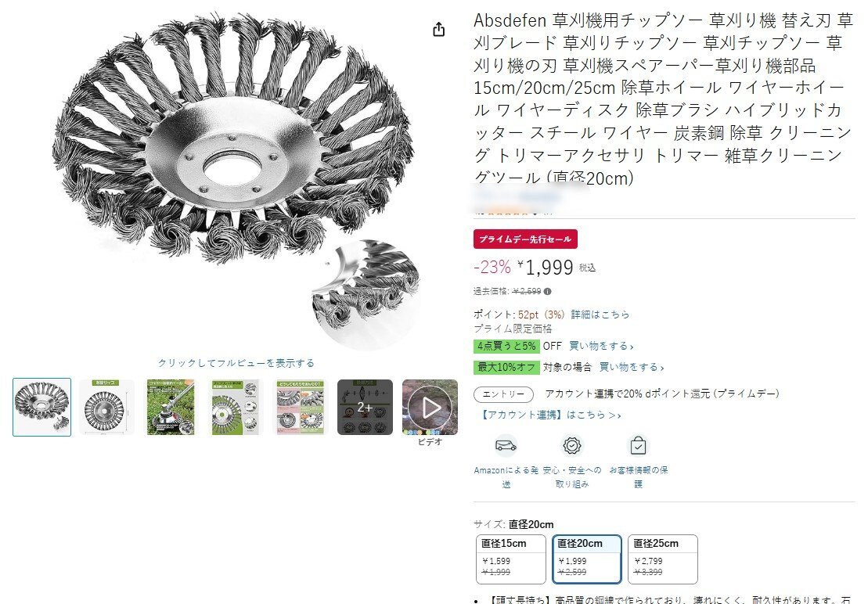Screen dimensions: 868x604
Task: Open the 2+ more images thumbnail
Action: click(365, 407)
